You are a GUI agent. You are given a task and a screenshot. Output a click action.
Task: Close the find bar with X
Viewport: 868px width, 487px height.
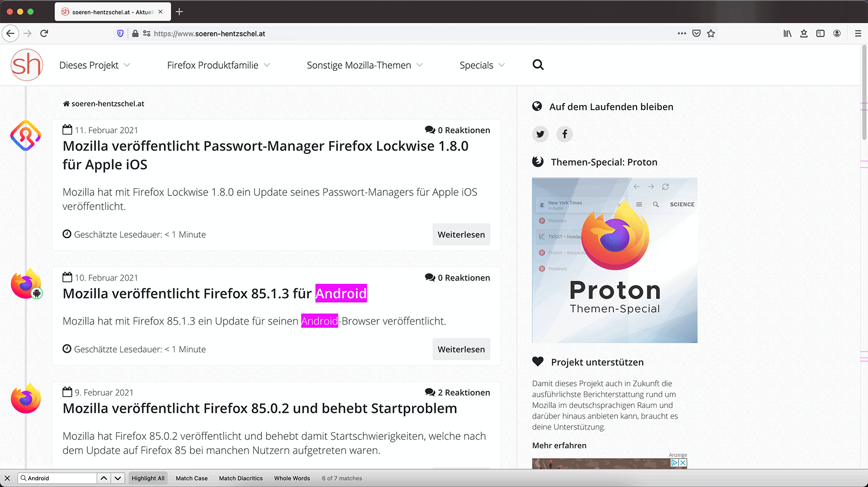pos(7,478)
